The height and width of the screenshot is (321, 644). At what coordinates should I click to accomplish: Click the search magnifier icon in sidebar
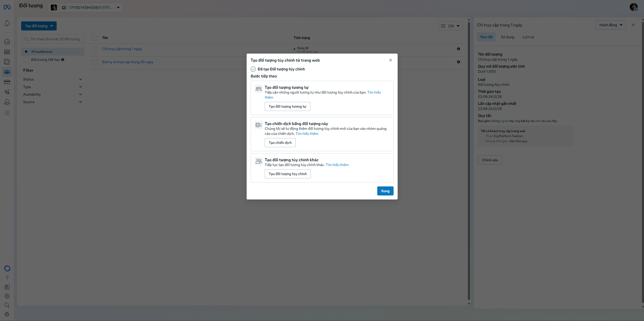(7, 305)
